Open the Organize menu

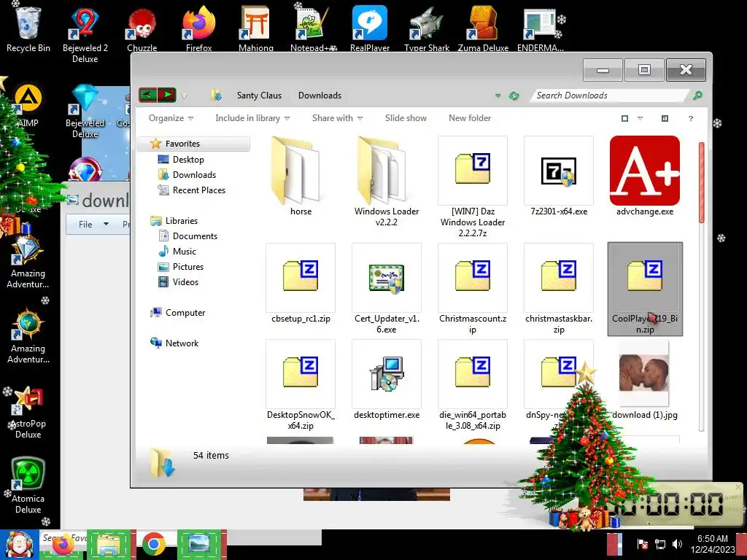[x=171, y=118]
